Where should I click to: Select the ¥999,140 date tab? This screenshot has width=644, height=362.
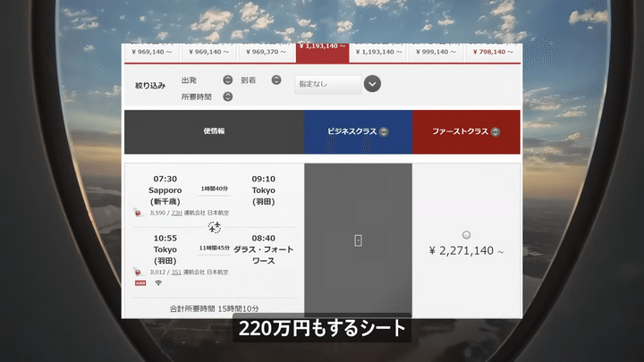tap(436, 53)
